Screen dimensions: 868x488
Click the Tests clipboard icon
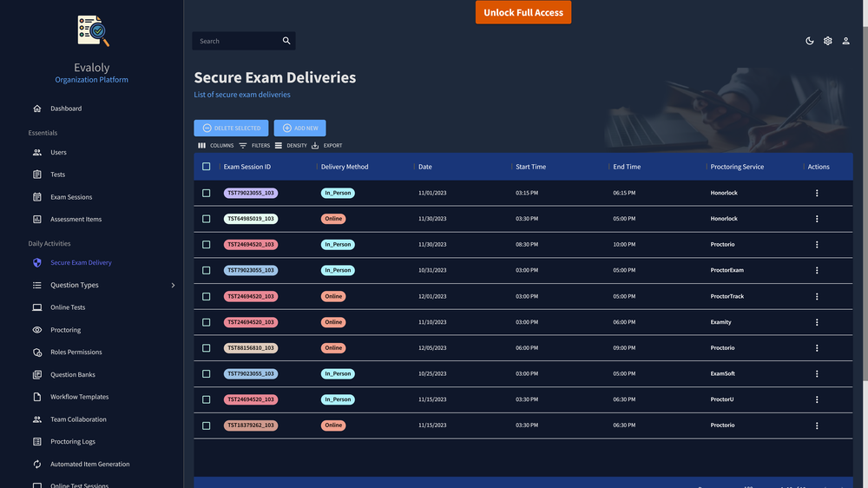pyautogui.click(x=37, y=175)
